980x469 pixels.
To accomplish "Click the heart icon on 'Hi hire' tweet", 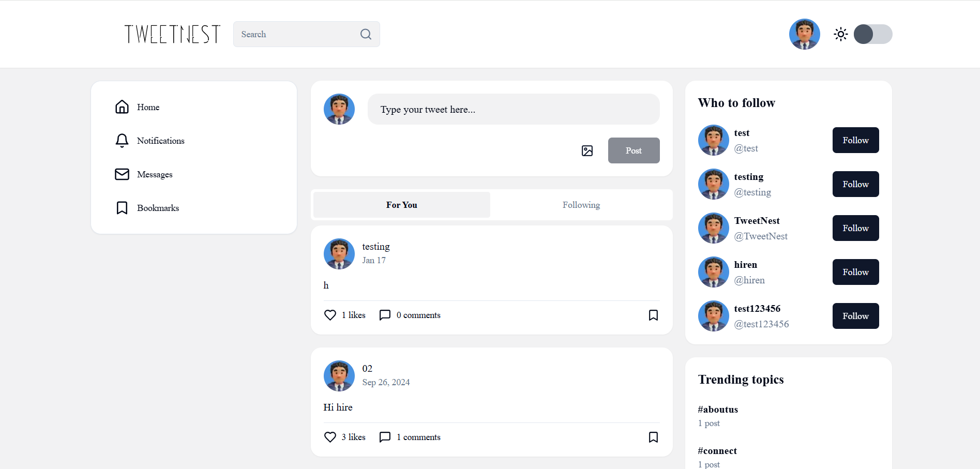I will [330, 437].
